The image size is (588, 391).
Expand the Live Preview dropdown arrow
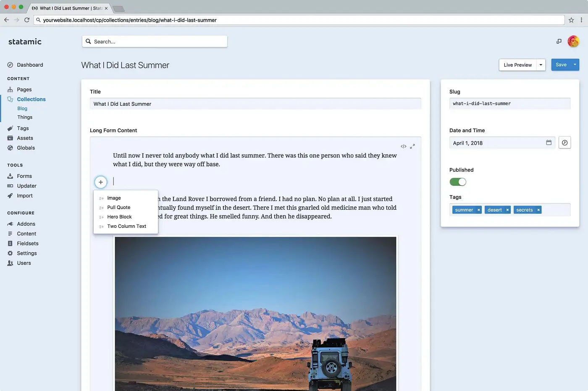541,65
